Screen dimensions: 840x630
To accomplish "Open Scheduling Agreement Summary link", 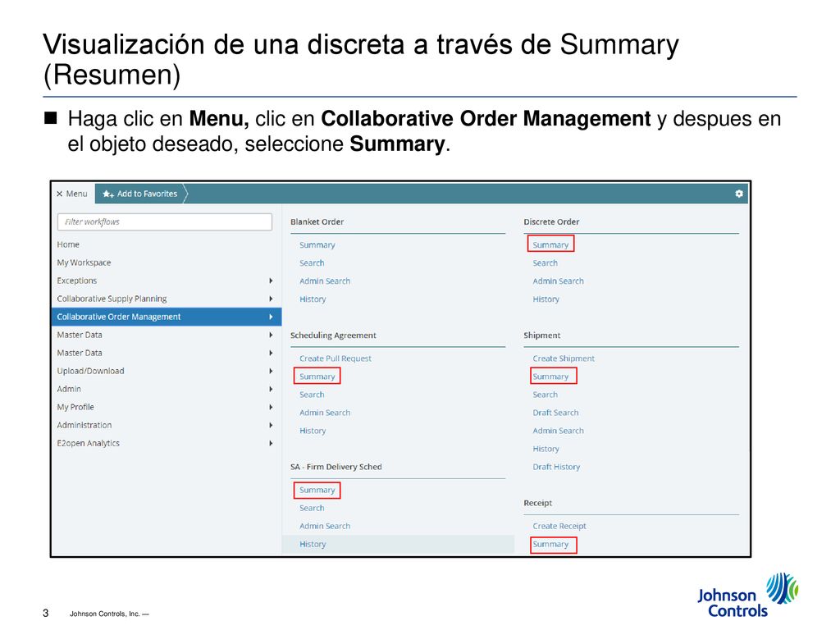I will coord(317,377).
